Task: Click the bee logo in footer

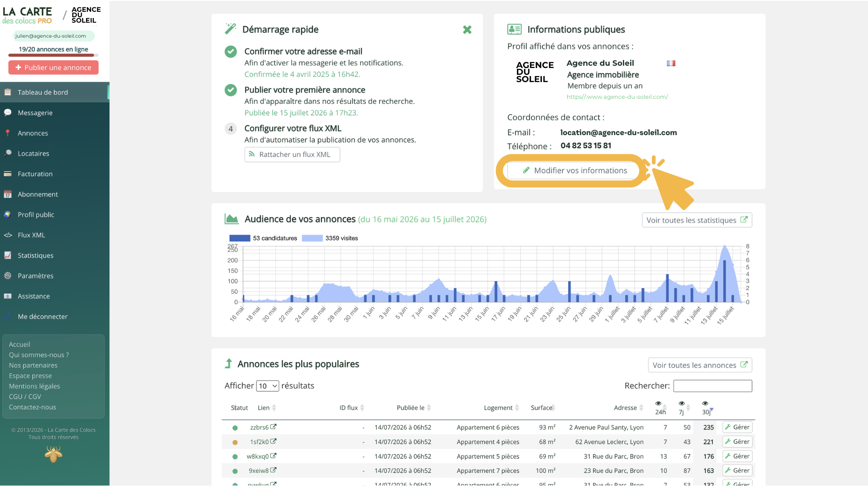Action: 53,454
